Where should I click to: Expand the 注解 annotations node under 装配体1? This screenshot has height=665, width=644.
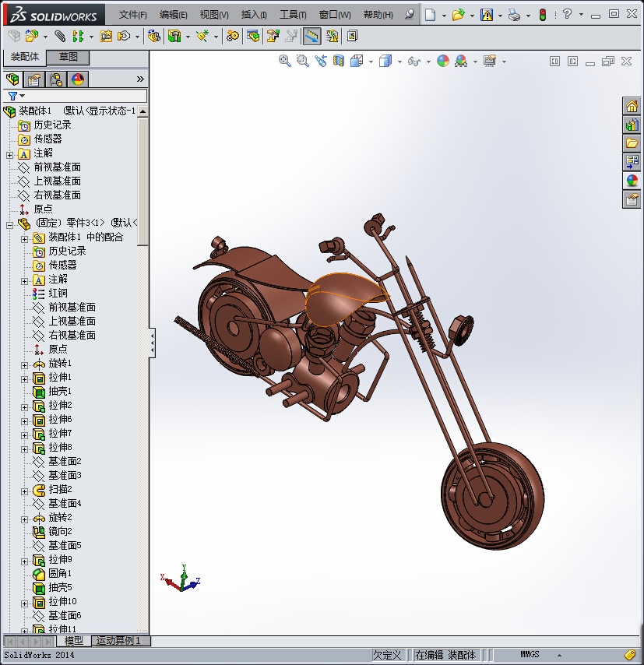tap(10, 155)
